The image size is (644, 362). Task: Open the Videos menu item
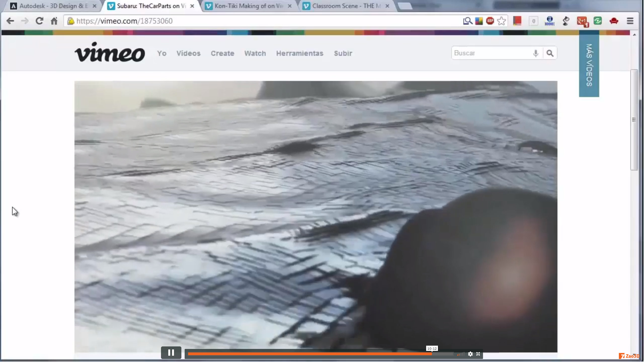tap(188, 53)
